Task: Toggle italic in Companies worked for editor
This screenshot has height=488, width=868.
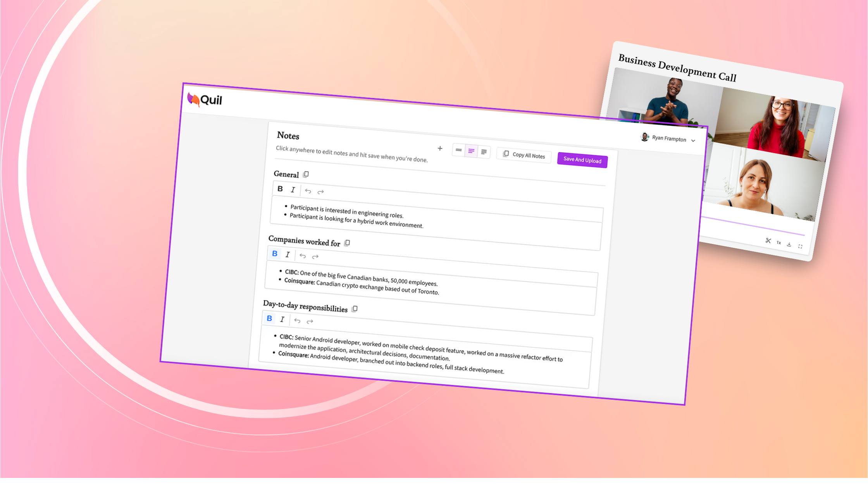Action: click(x=288, y=254)
